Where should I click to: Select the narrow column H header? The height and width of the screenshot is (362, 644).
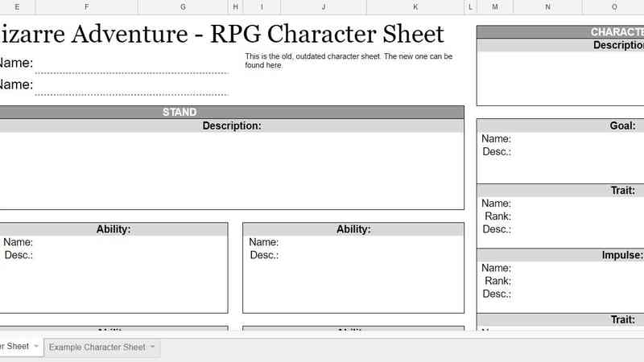pos(235,7)
